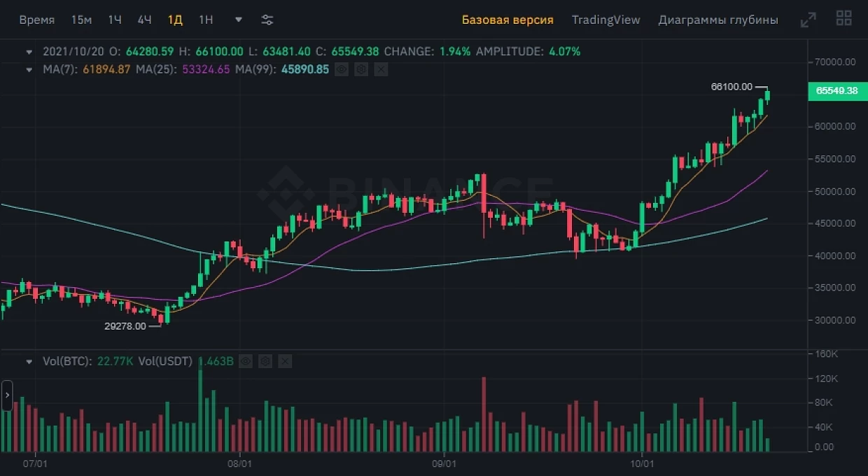
Task: Expand chart to fullscreen with arrows icon
Action: [x=808, y=20]
